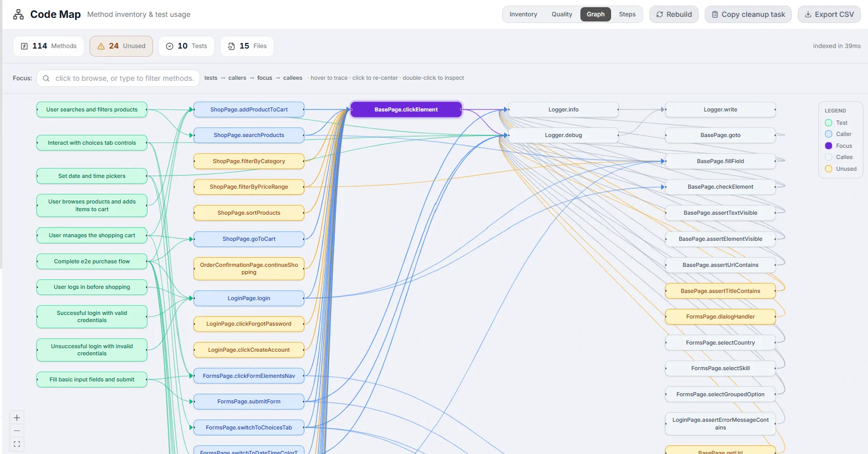
Task: Click the checkmark icon on Tests card
Action: pyautogui.click(x=169, y=46)
